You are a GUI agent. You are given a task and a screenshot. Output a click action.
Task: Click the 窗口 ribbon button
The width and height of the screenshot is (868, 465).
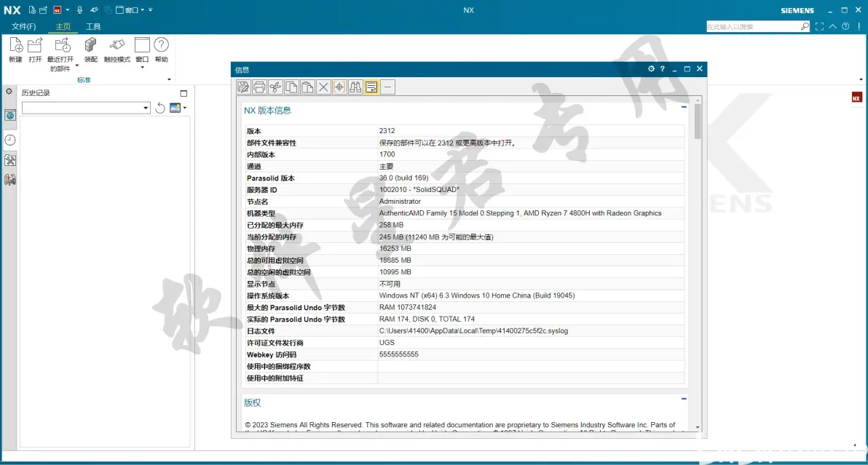tap(142, 52)
